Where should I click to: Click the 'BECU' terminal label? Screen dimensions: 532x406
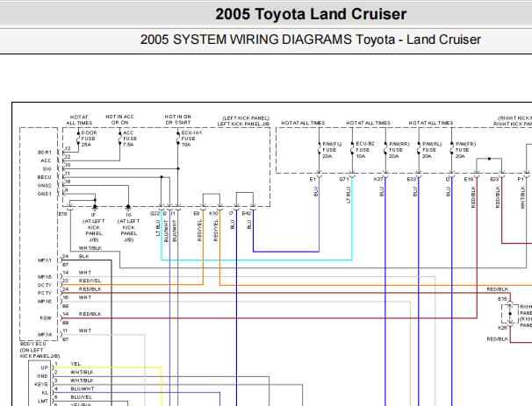point(44,177)
